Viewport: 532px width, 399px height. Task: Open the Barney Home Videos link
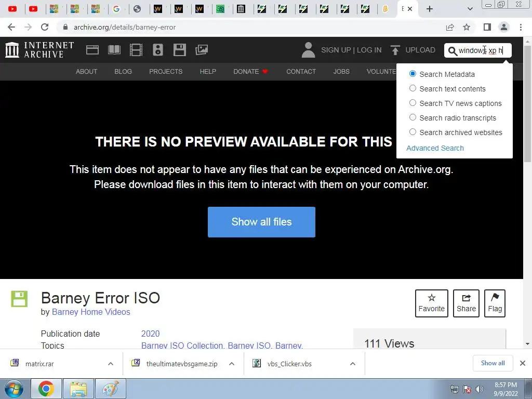pos(91,312)
